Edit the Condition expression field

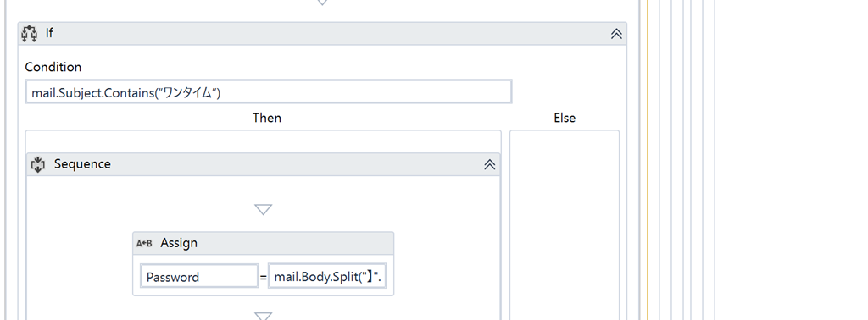[269, 91]
